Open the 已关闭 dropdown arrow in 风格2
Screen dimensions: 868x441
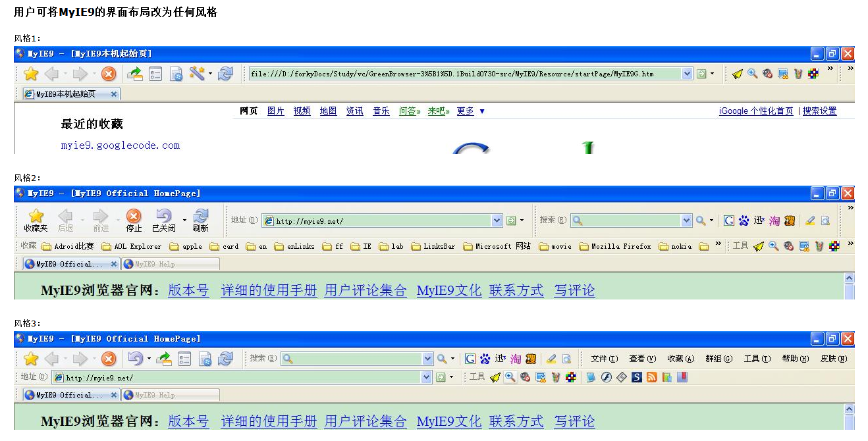click(x=184, y=220)
